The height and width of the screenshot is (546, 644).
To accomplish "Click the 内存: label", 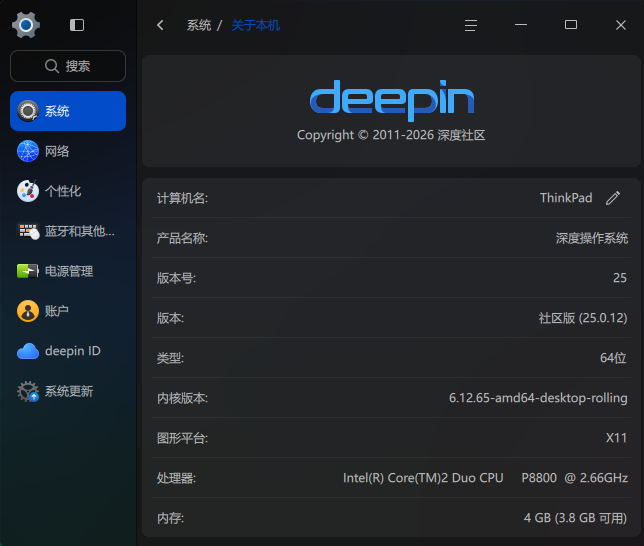I will 170,518.
